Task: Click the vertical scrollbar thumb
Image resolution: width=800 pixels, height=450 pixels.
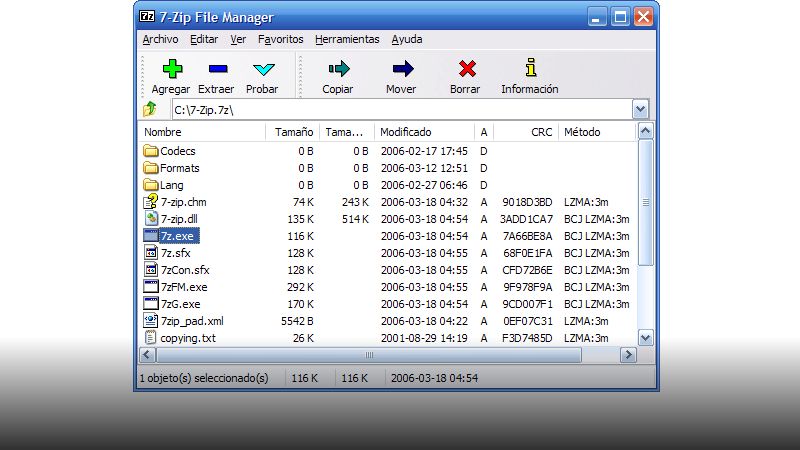Action: (x=645, y=203)
